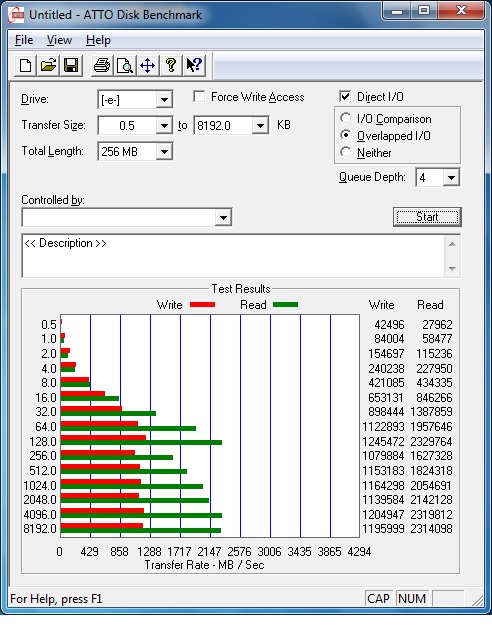Uncheck the Direct I/O checkbox
Viewport: 492px width, 628px height.
tap(345, 97)
